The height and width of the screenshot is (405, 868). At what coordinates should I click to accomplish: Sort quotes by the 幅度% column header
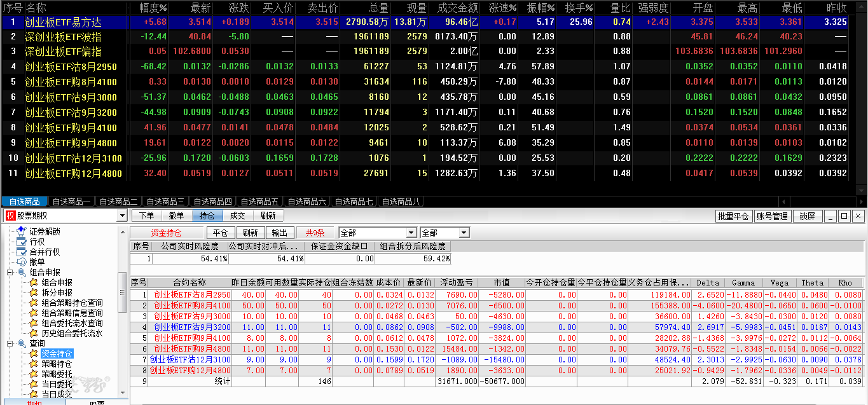click(x=154, y=8)
